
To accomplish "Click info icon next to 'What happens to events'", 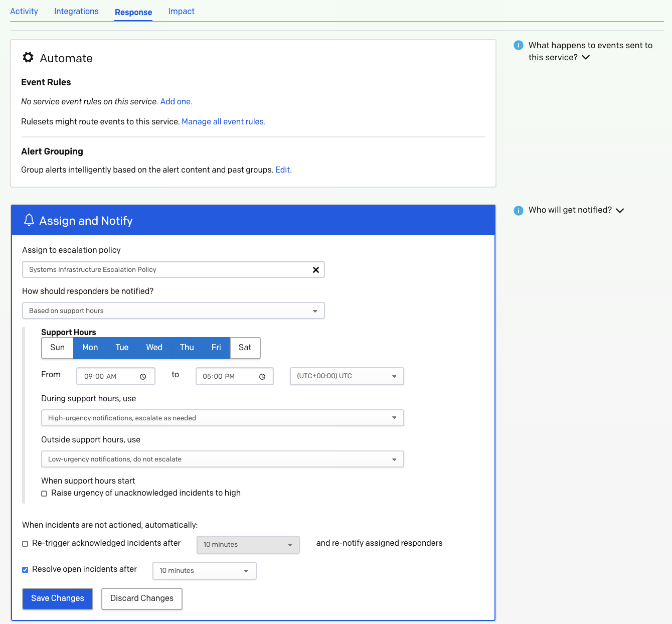I will tap(519, 45).
